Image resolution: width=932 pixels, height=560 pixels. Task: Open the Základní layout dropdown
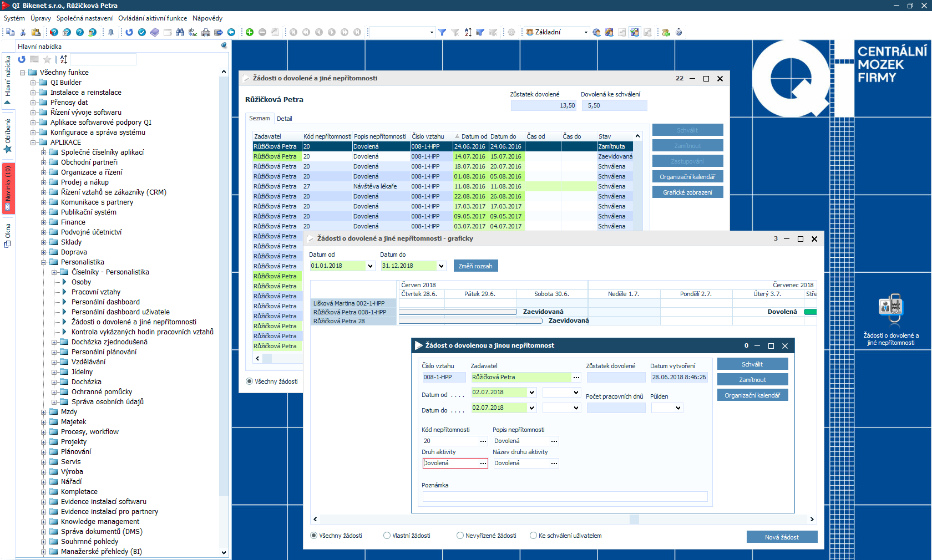pyautogui.click(x=585, y=32)
